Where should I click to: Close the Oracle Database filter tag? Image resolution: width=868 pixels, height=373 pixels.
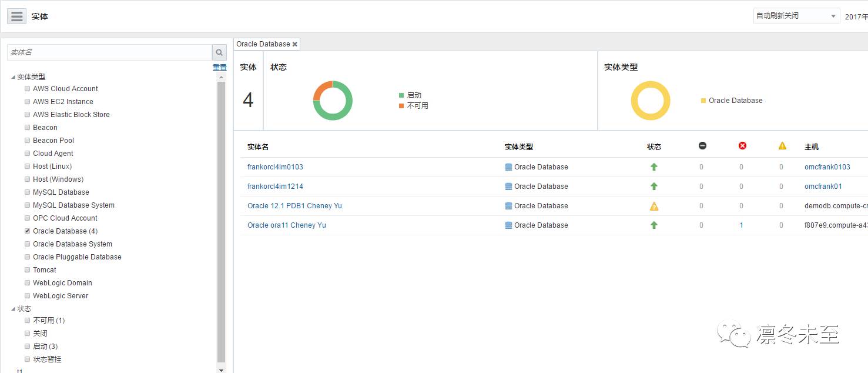[x=295, y=44]
